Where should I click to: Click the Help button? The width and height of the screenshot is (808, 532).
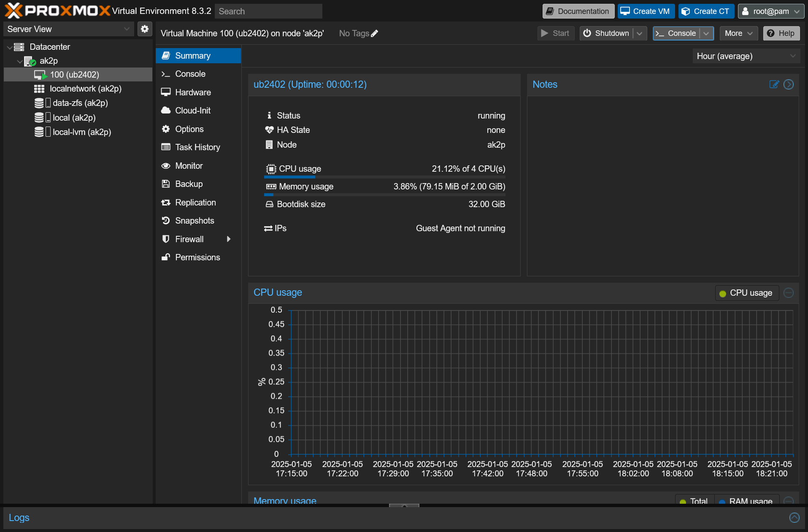[x=781, y=33]
